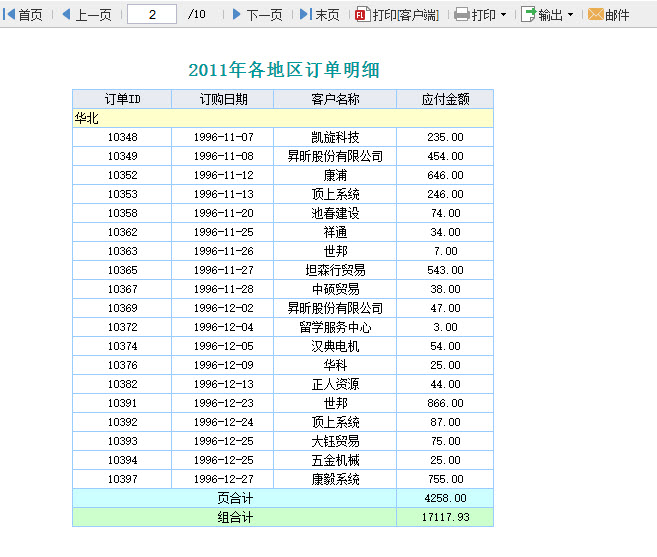This screenshot has width=657, height=557.
Task: Select customer 中硕贸易 cell
Action: pos(335,289)
